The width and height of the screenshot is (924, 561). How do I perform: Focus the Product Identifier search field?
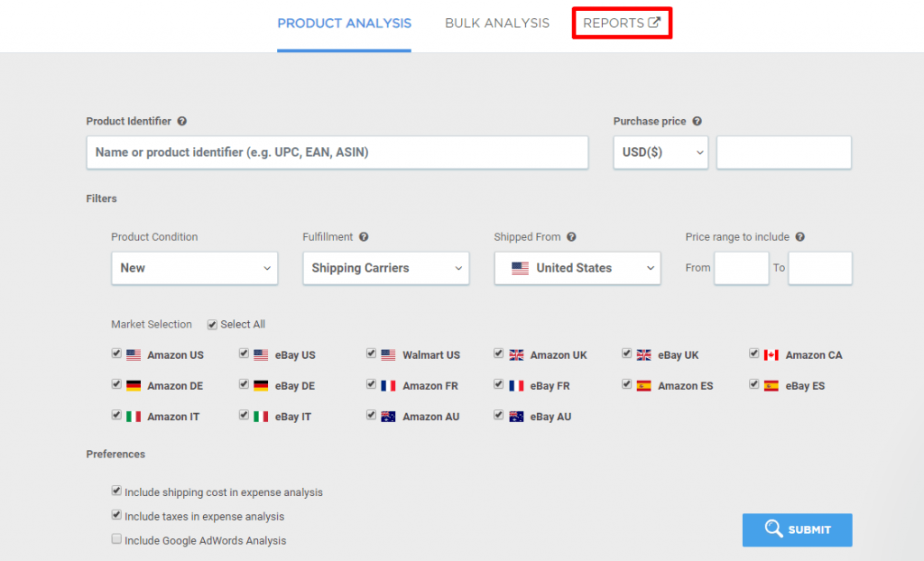click(337, 152)
